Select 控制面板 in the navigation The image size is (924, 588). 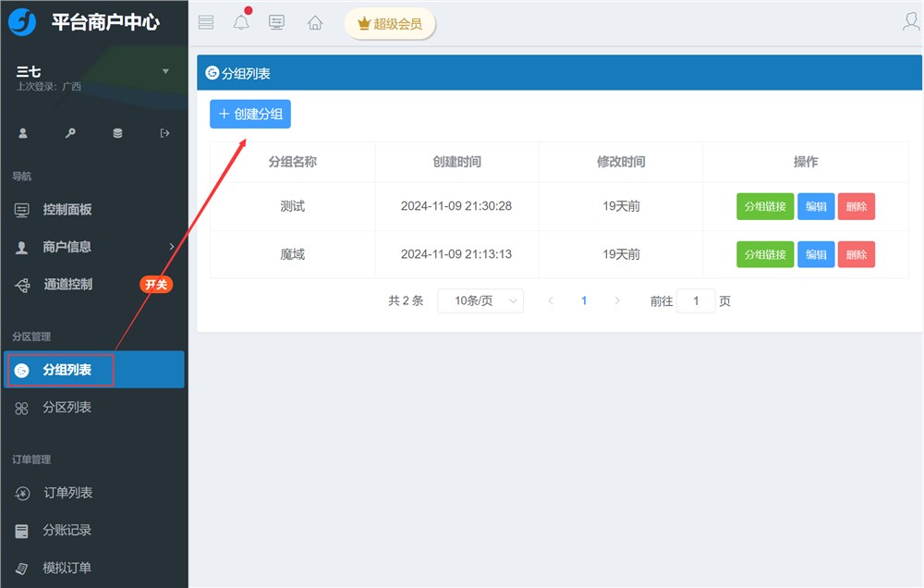click(x=67, y=210)
